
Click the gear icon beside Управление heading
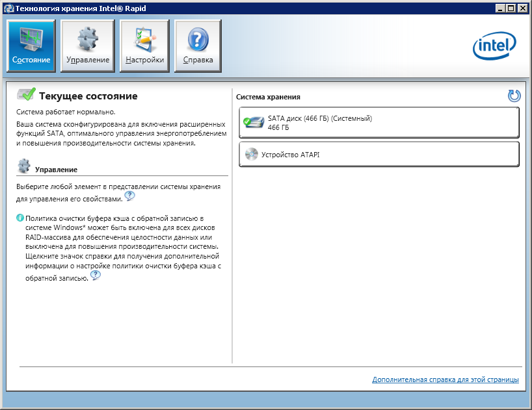[x=24, y=166]
